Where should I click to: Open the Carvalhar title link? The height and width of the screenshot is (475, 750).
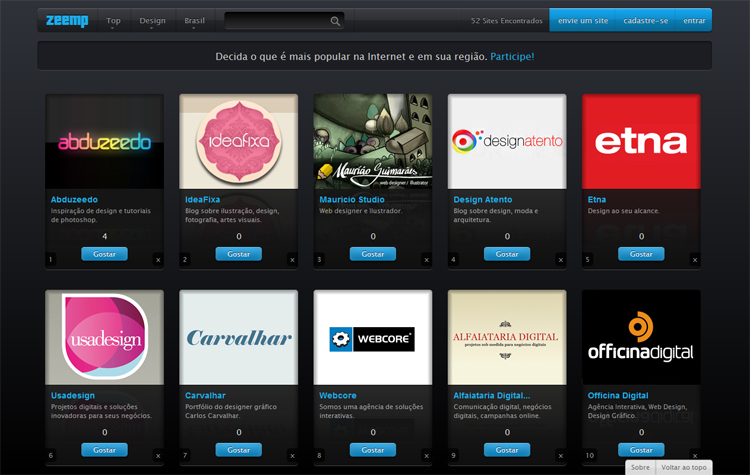pyautogui.click(x=205, y=396)
